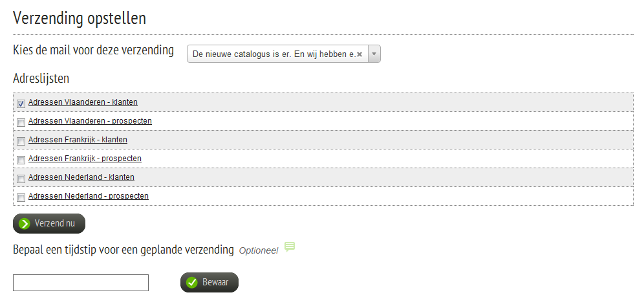Screen dimensions: 644x308
Task: Follow Adressen Frankrijk - prospecten link
Action: tap(85, 159)
